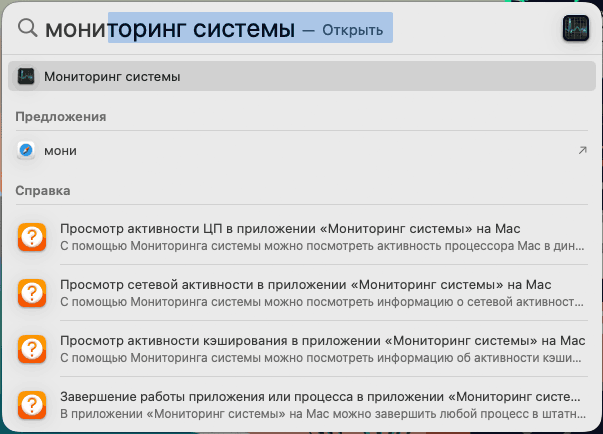The height and width of the screenshot is (434, 603).
Task: Click the small icon beside top result «Мониторинг системы»
Action: coord(26,76)
